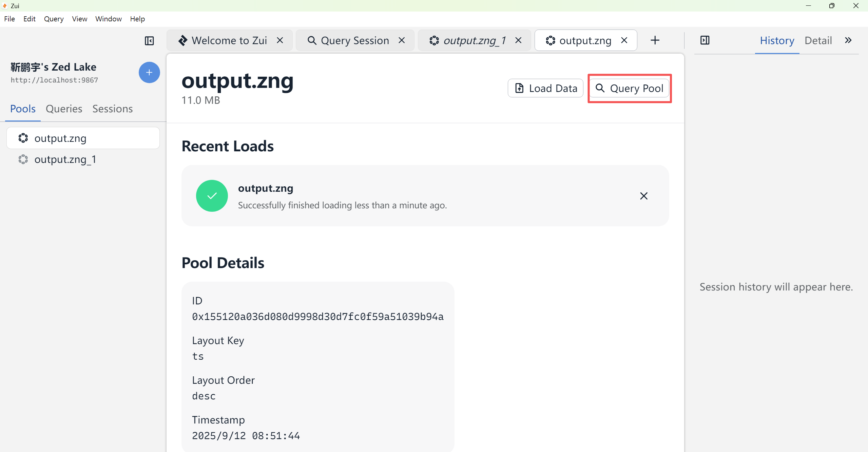Click the pool icon beside output.zng_1 in sidebar
The height and width of the screenshot is (452, 868).
tap(23, 159)
